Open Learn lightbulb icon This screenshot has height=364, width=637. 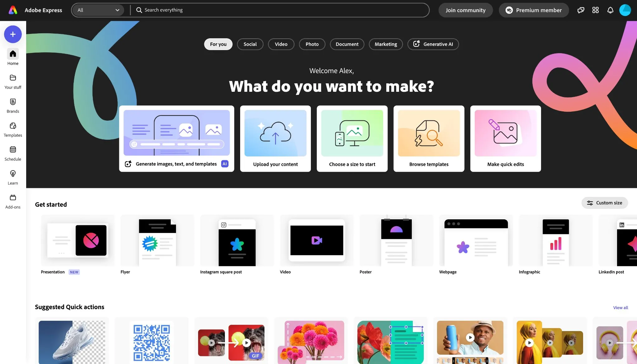[x=13, y=174]
